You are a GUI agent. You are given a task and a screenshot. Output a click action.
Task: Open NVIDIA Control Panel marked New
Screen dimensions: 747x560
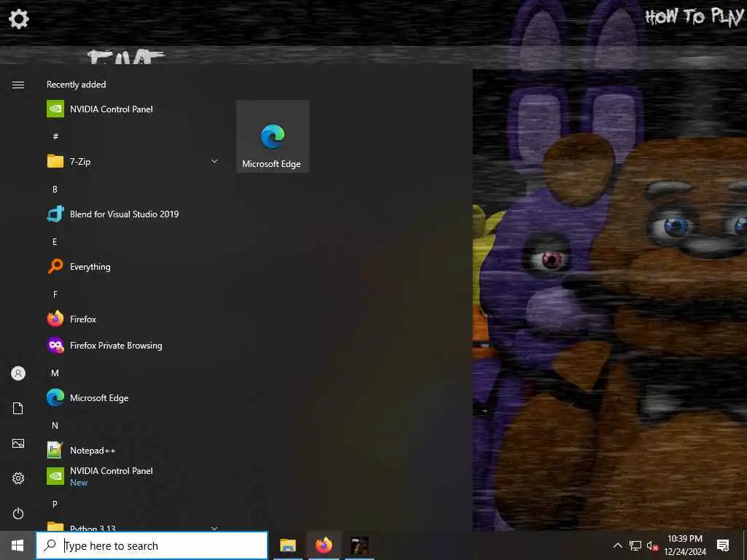(133, 476)
